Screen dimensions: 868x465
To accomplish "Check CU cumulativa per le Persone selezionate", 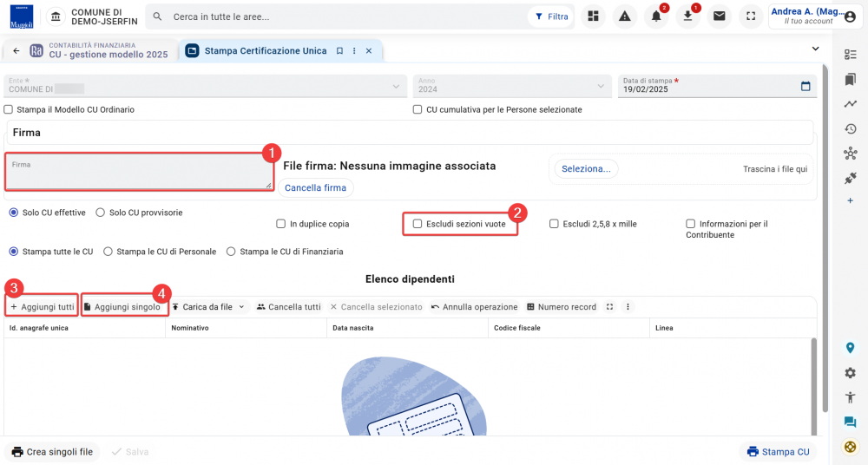I will pos(418,109).
